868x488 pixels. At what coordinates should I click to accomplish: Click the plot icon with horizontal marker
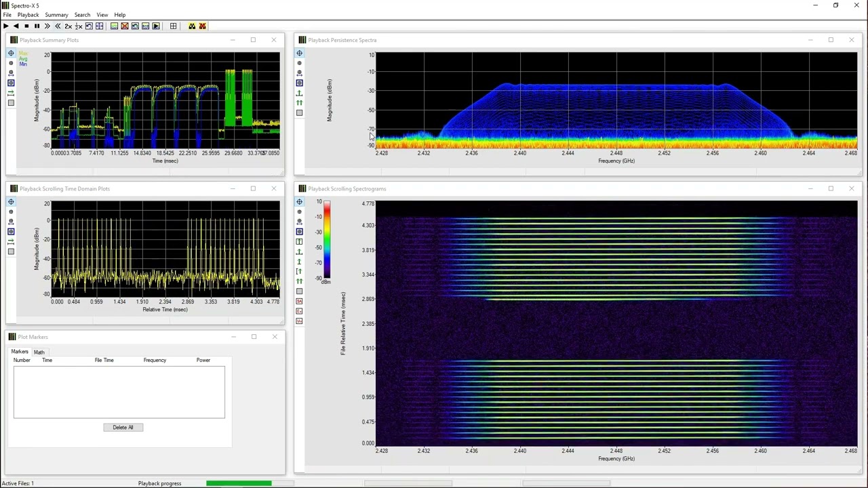[145, 26]
